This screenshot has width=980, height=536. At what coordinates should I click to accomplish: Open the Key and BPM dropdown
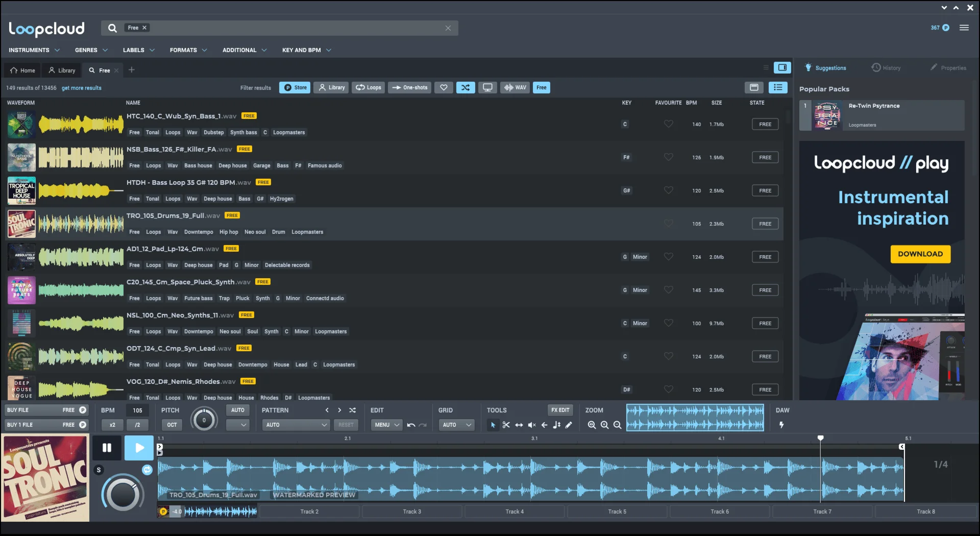tap(306, 50)
